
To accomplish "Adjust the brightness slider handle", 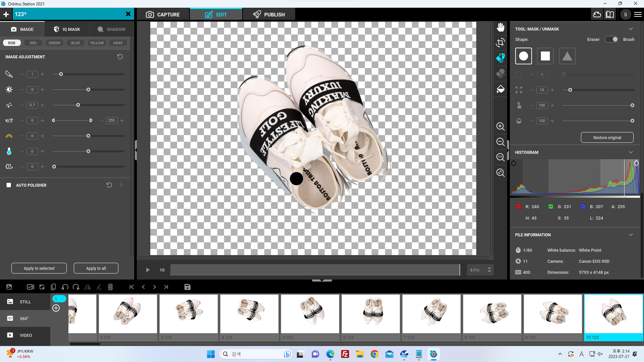I will 88,89.
